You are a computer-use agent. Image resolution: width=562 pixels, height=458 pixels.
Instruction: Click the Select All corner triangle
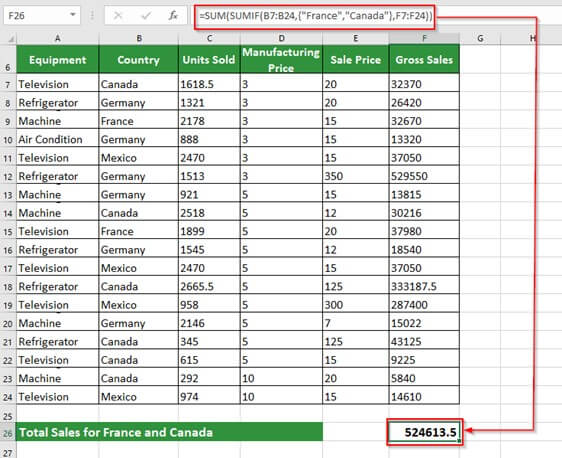pyautogui.click(x=11, y=39)
